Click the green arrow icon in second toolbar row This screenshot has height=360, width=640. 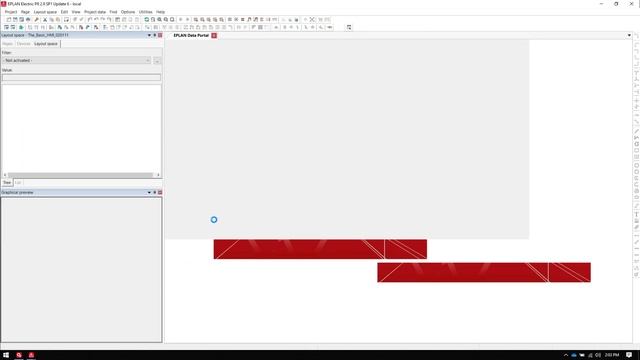pyautogui.click(x=21, y=27)
